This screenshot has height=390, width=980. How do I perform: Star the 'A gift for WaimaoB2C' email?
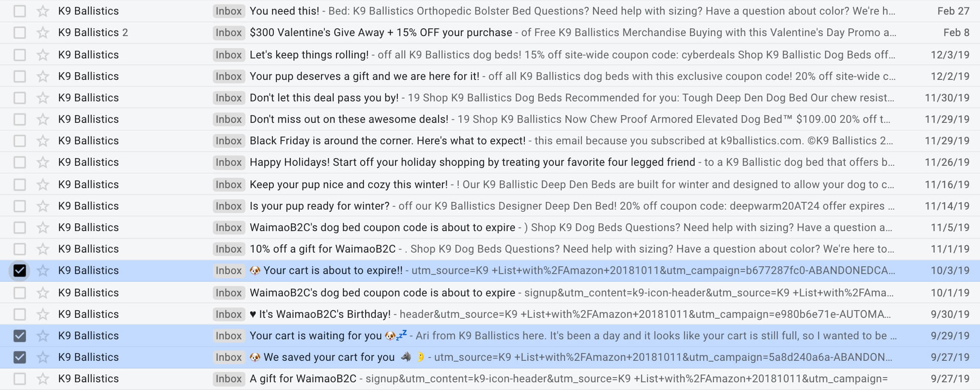click(42, 378)
